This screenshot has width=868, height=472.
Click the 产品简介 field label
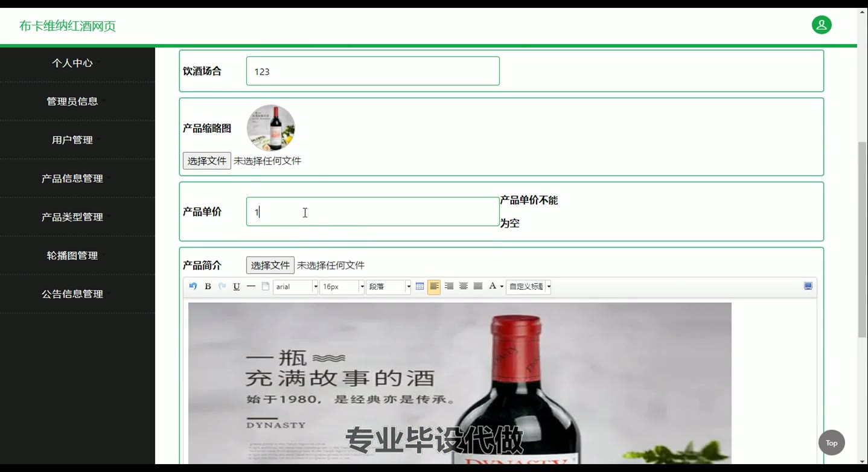tap(202, 266)
